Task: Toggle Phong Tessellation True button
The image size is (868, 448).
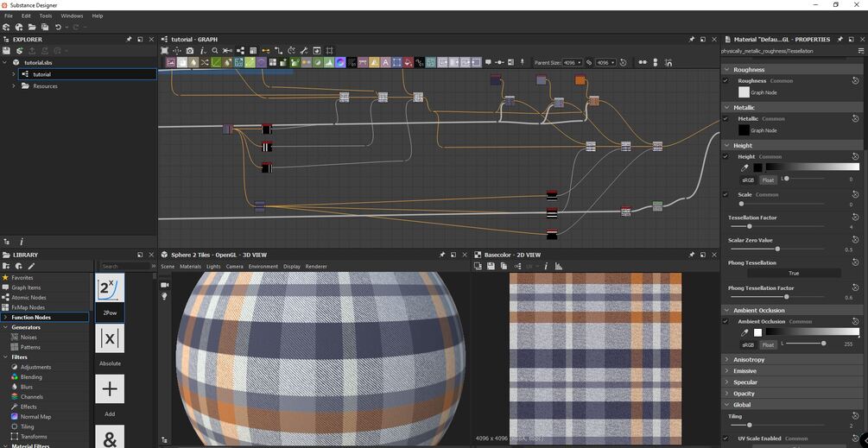Action: pyautogui.click(x=794, y=274)
